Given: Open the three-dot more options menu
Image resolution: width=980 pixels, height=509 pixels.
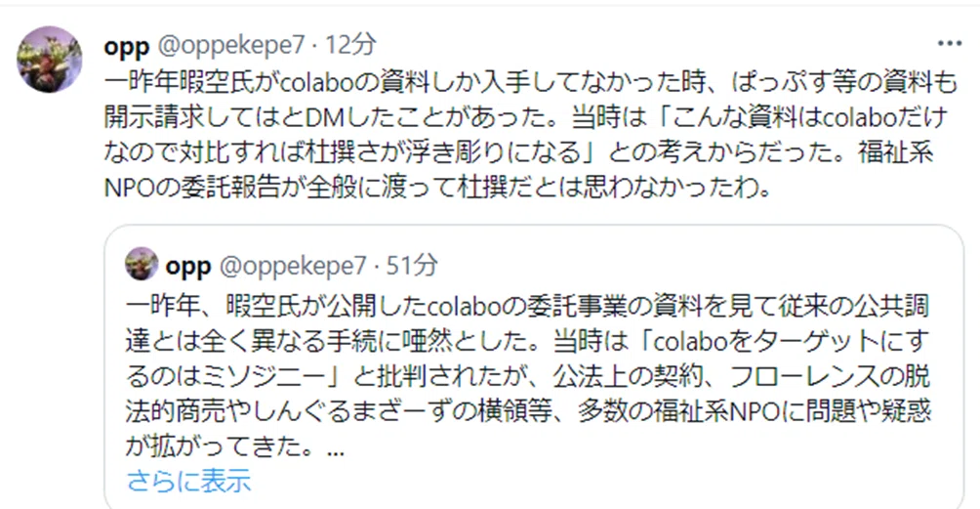Looking at the screenshot, I should click(950, 44).
